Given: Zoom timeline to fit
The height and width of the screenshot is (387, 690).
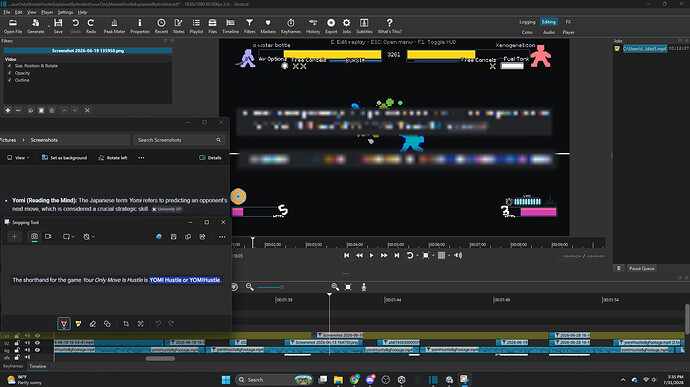Looking at the screenshot, I should [x=348, y=287].
